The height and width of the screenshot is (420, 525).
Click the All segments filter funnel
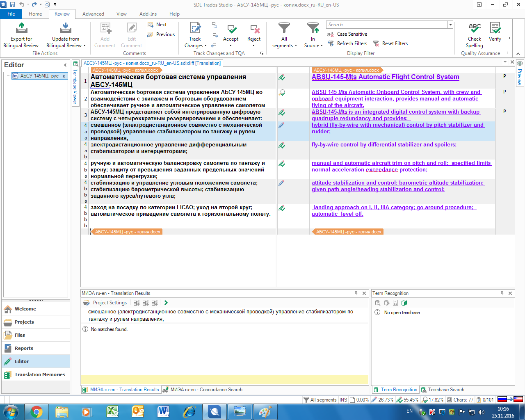tap(284, 28)
